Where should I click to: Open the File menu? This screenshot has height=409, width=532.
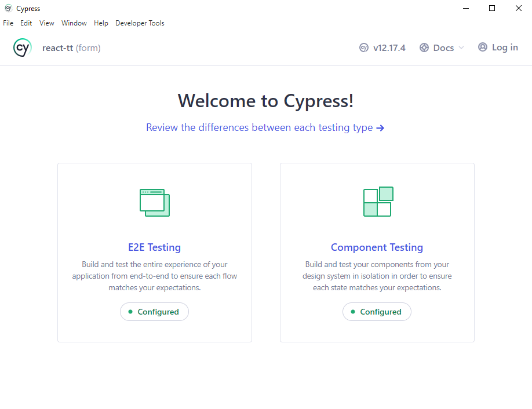pos(8,23)
